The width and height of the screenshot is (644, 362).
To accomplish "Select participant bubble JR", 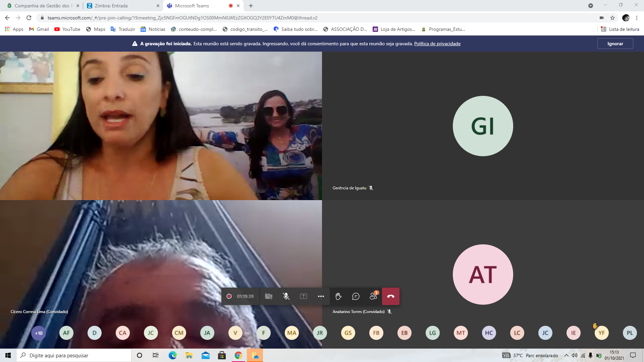I will pos(320,333).
